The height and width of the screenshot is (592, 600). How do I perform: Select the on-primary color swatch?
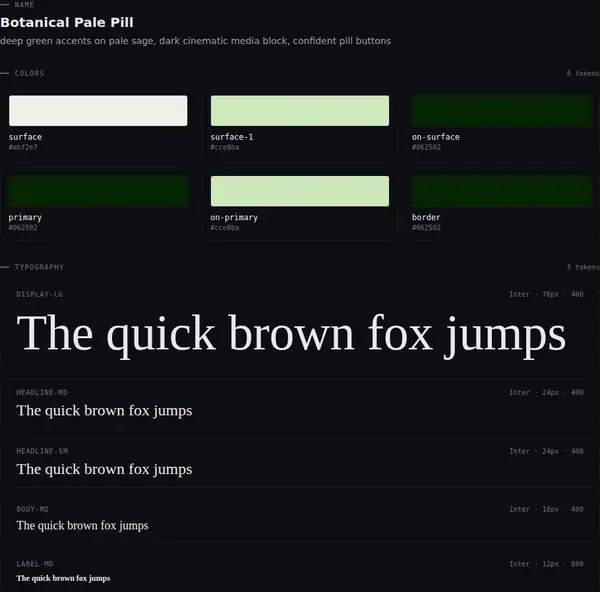pos(300,191)
